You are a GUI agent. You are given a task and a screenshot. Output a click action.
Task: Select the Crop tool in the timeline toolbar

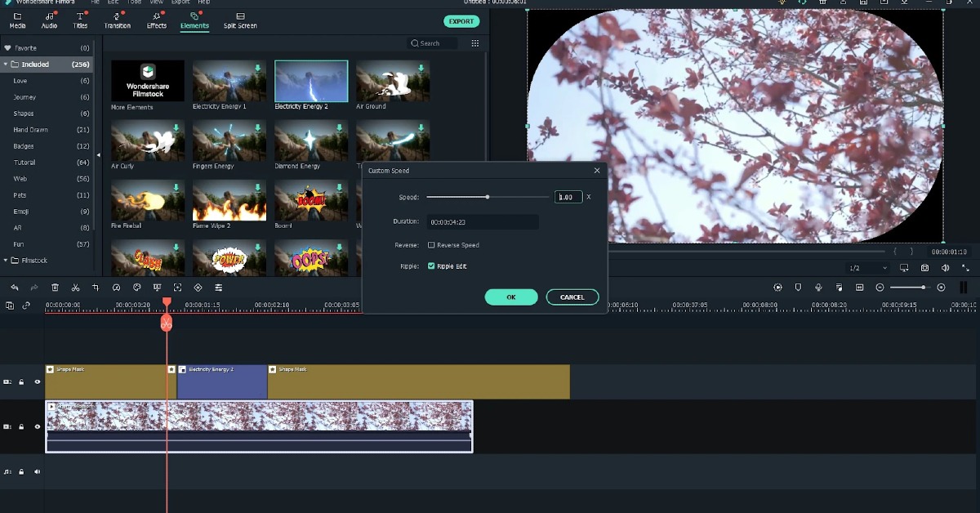coord(96,288)
